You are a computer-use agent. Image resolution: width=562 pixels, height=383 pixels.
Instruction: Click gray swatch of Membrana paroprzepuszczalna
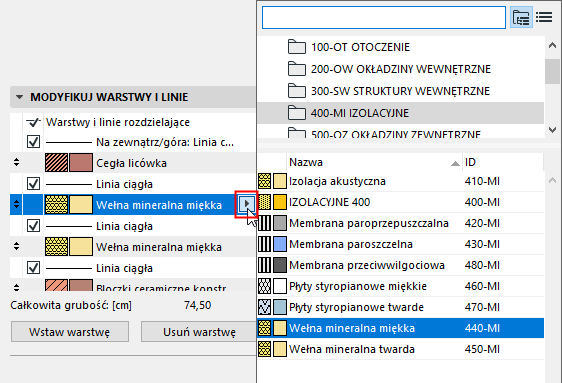(x=280, y=223)
